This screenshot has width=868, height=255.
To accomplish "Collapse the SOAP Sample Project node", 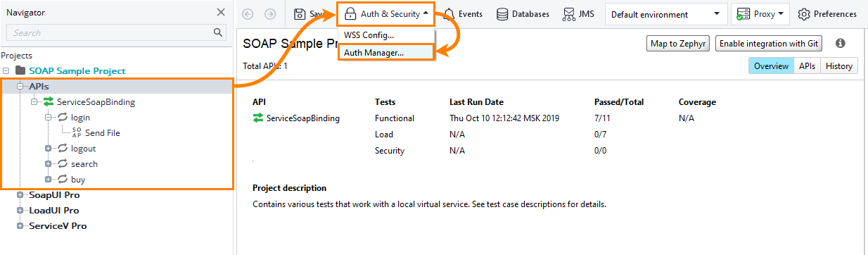I will 6,71.
